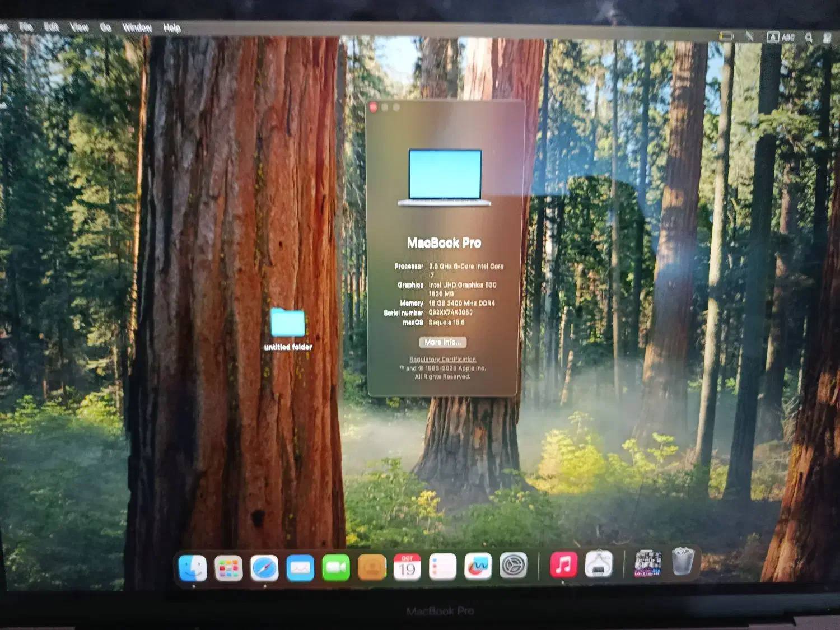This screenshot has height=630, width=840.
Task: Click the "All Rights Reserved." text
Action: pyautogui.click(x=442, y=377)
